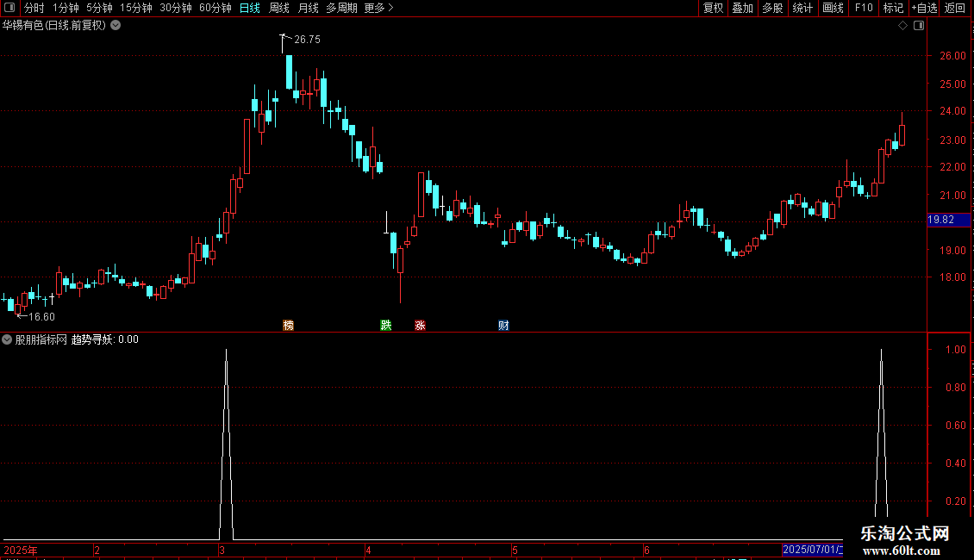
Task: Click month 6 marker on time axis
Action: [646, 550]
